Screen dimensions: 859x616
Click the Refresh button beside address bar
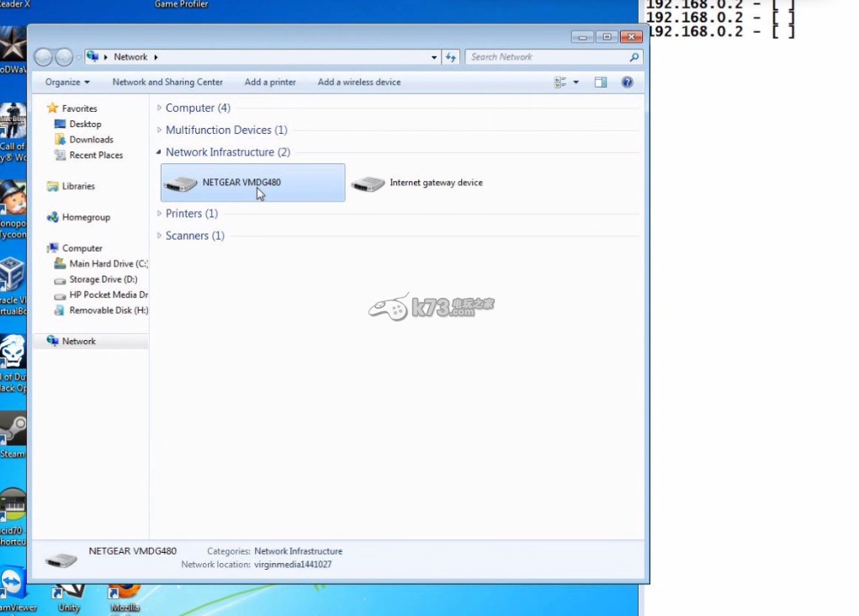coord(451,57)
